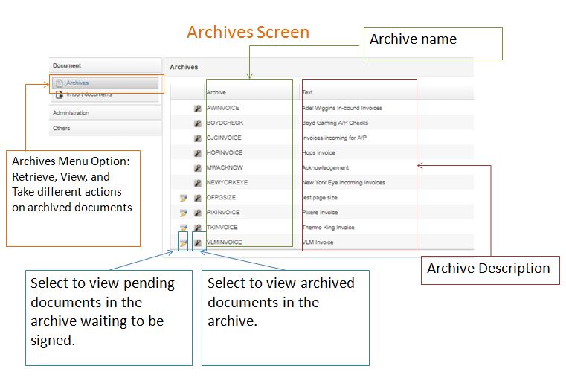Open pending documents icon for OFPGSIZE

point(184,198)
